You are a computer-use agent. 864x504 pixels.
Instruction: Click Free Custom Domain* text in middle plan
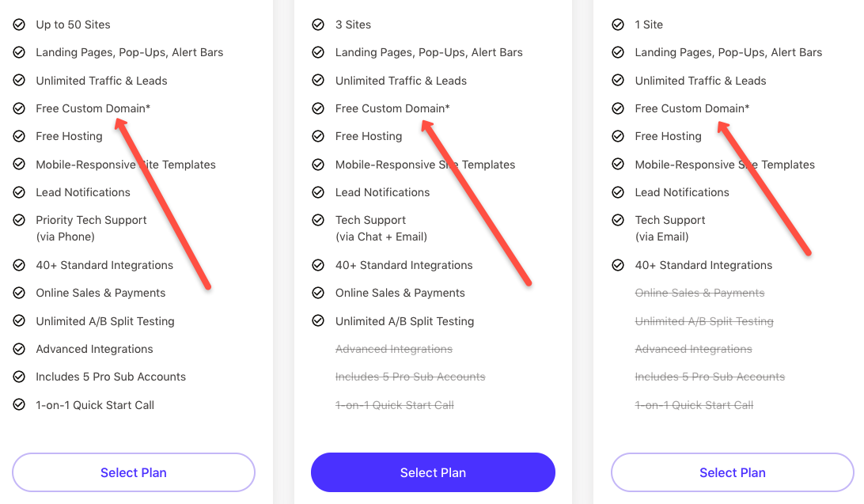click(392, 108)
